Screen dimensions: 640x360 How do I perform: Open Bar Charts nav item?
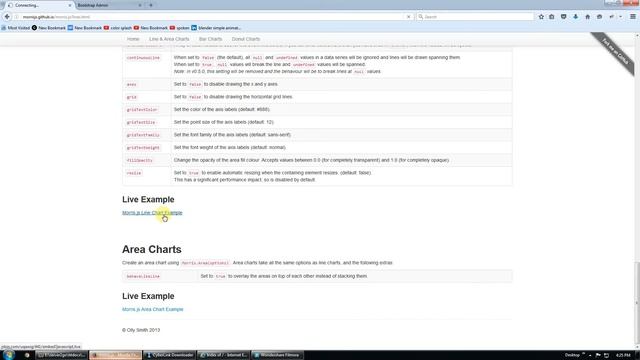(211, 39)
